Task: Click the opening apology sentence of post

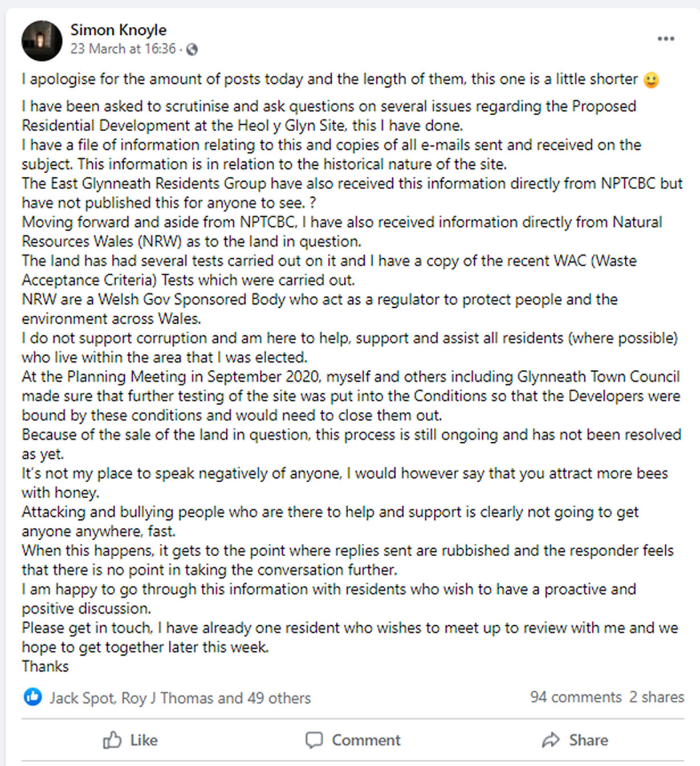Action: point(329,79)
